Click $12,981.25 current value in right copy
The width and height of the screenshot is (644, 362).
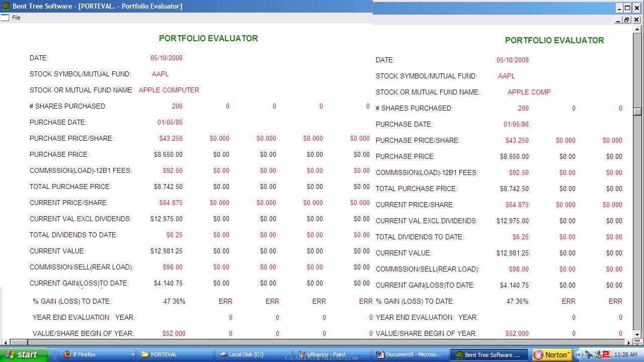[513, 253]
